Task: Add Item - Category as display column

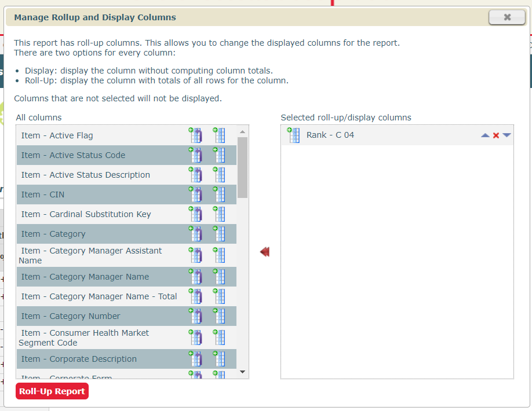Action: (x=218, y=234)
